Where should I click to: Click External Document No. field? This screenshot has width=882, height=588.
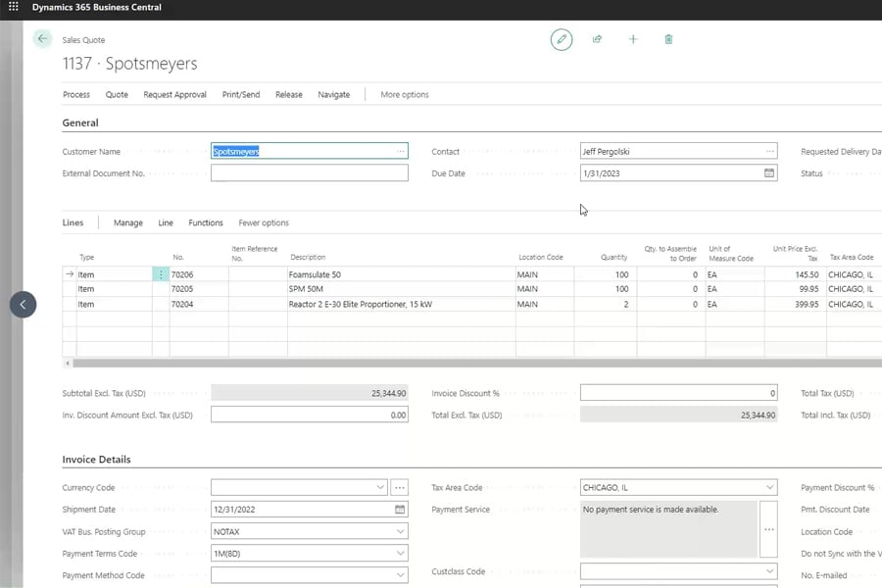[310, 172]
